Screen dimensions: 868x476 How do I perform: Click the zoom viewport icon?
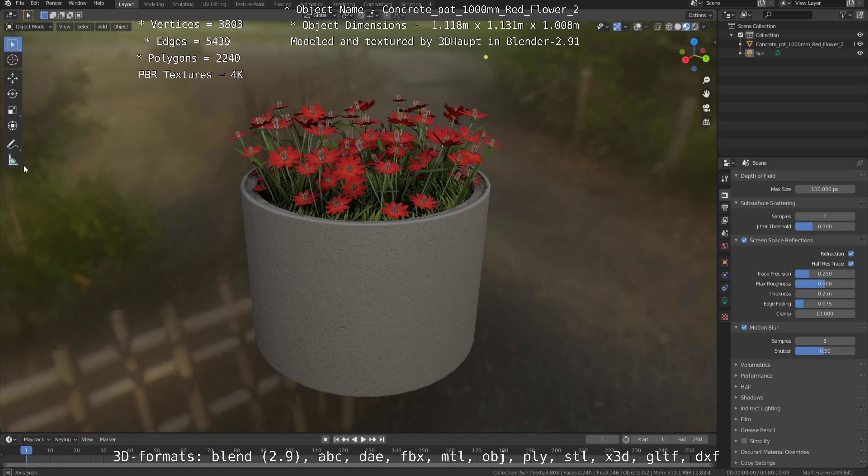click(x=706, y=80)
